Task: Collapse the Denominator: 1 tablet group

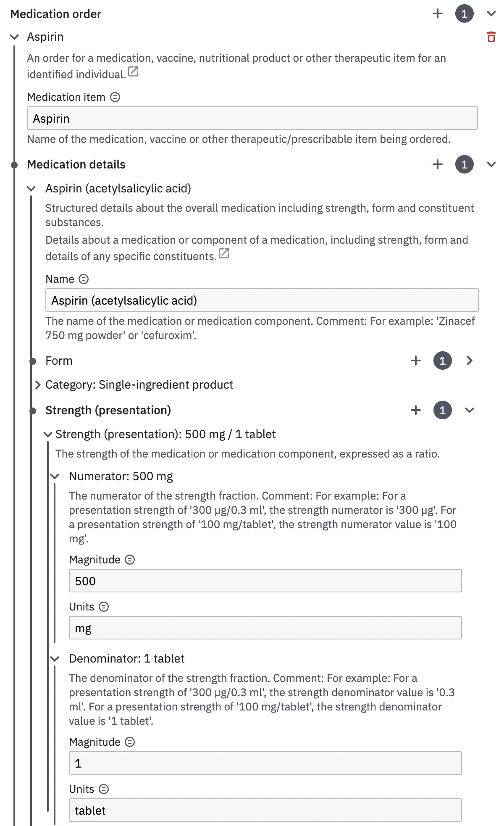Action: click(55, 659)
